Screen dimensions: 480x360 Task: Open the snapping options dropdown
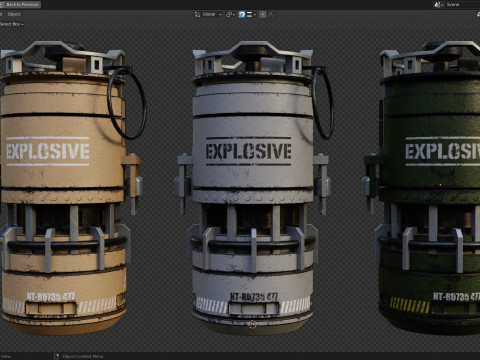coord(251,14)
